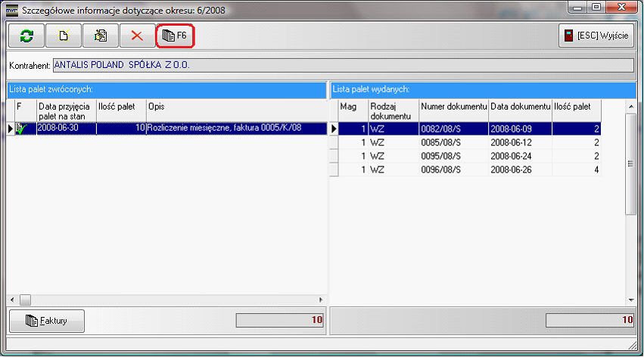The width and height of the screenshot is (644, 357).
Task: Click the down arrow of the right vertical scrollbar
Action: [x=630, y=299]
